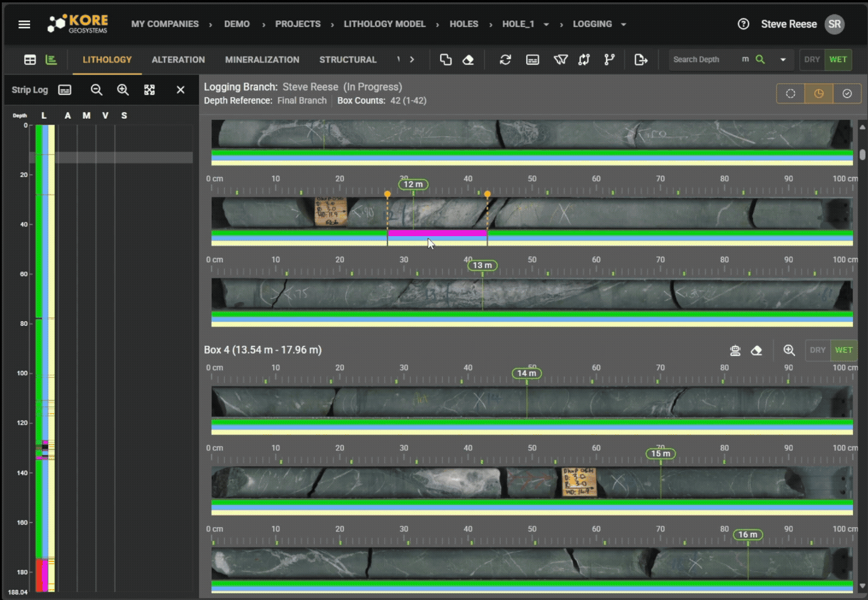Click the 13 m depth marker

[x=483, y=265]
